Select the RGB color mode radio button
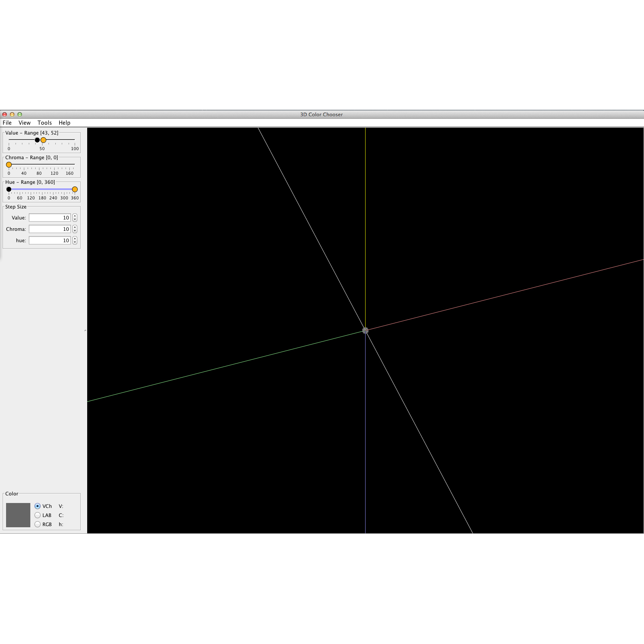This screenshot has width=644, height=644. [x=38, y=524]
